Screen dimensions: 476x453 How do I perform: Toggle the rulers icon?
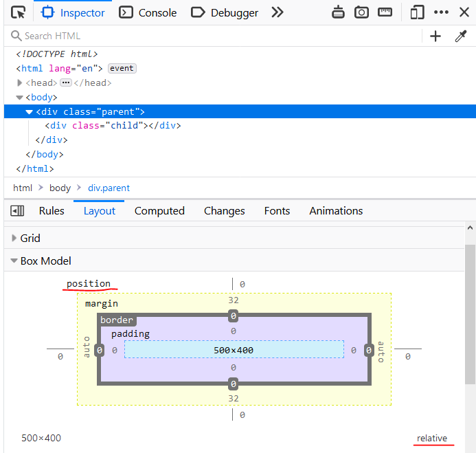click(385, 12)
